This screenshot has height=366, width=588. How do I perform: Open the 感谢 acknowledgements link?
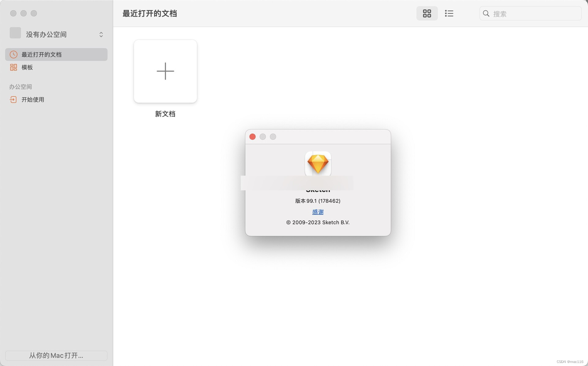click(x=318, y=212)
